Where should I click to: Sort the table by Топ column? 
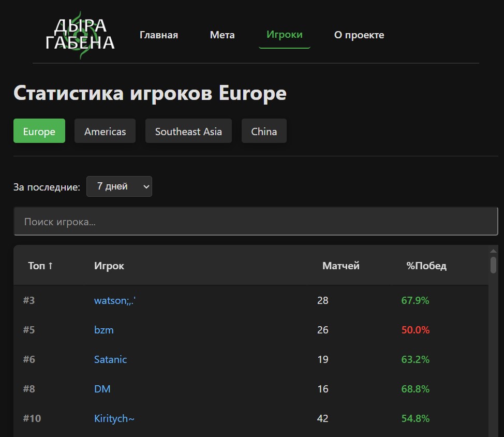click(39, 266)
